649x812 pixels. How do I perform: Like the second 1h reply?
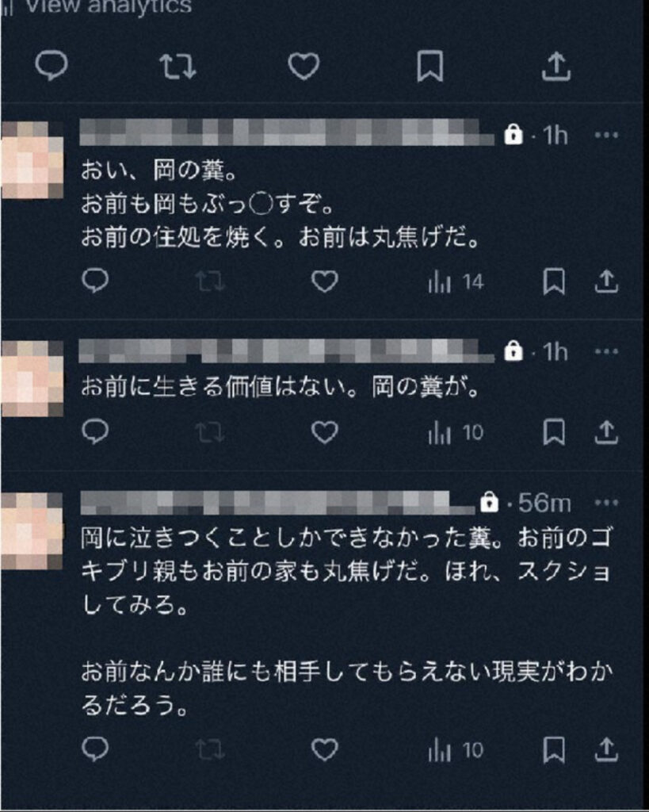coord(325,432)
